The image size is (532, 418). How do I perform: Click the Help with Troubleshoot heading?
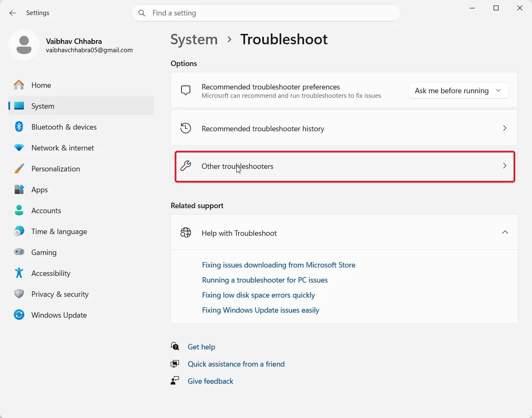pyautogui.click(x=239, y=233)
